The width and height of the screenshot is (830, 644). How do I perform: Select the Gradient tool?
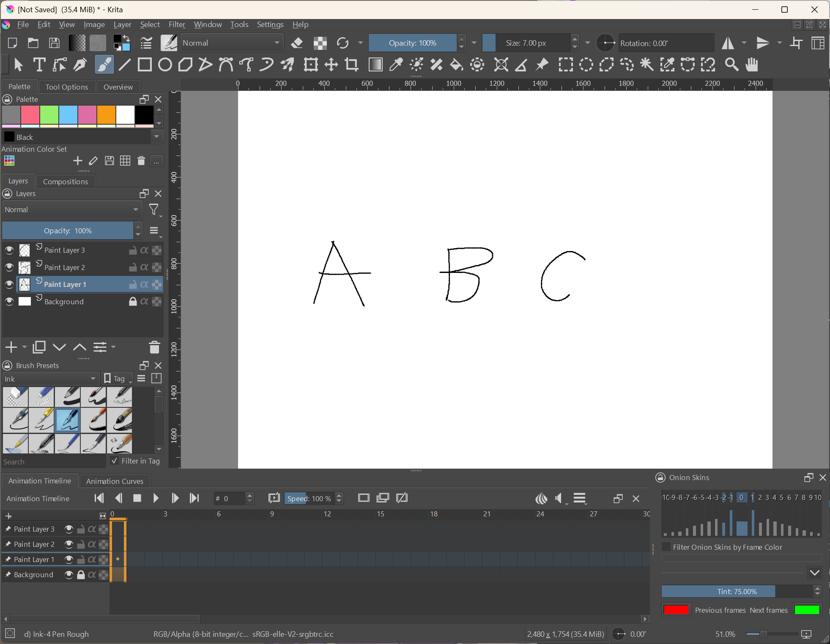(375, 65)
